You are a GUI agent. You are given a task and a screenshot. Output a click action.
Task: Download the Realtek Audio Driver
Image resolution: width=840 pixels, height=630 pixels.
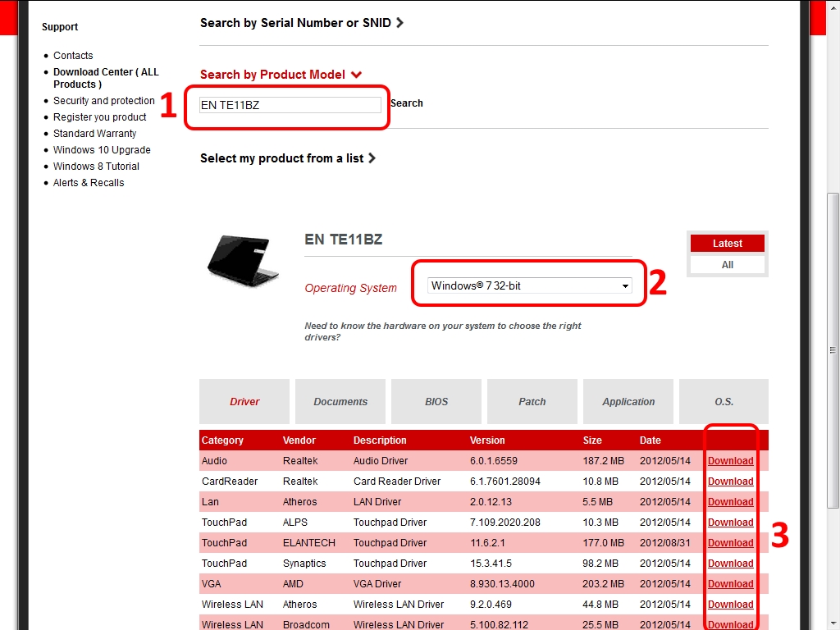click(730, 461)
